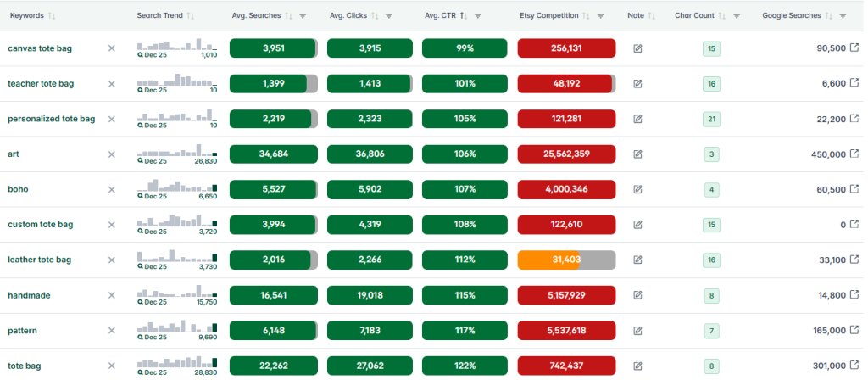
Task: Select the 1,399 Avg. Searches bar
Action: 274,84
